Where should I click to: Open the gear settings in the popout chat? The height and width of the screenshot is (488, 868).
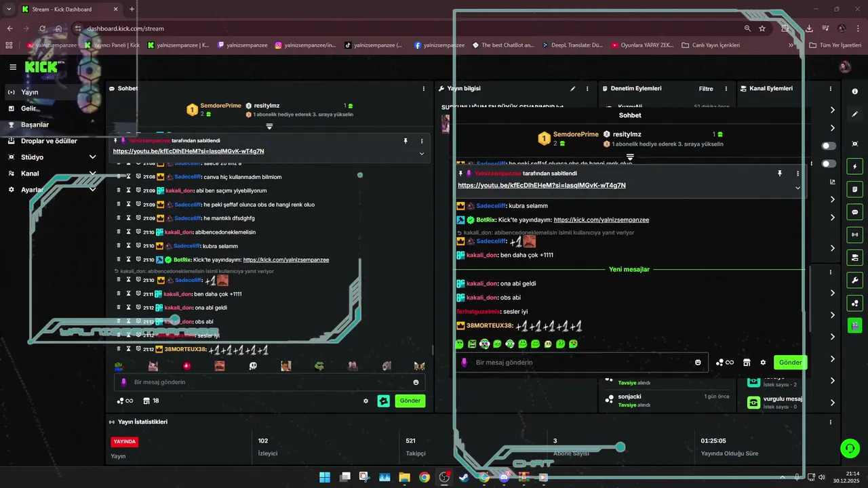(x=763, y=363)
